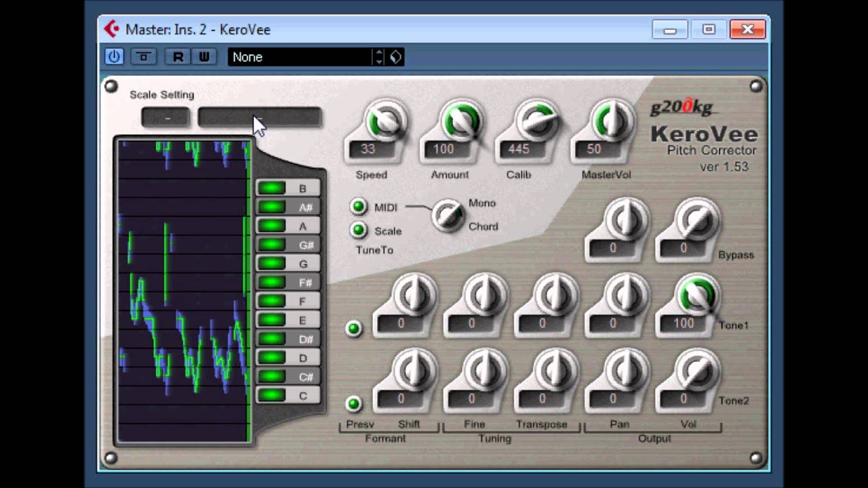Click the Tone1 Transpose value field
This screenshot has height=488, width=868.
pos(542,324)
